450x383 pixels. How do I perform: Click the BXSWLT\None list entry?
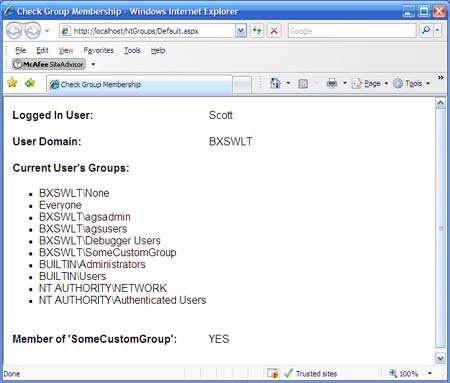74,193
